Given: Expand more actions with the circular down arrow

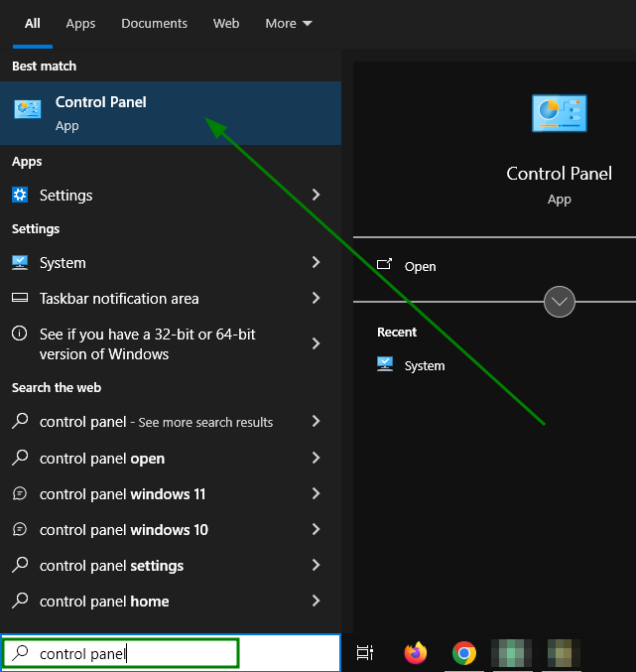Looking at the screenshot, I should [559, 302].
